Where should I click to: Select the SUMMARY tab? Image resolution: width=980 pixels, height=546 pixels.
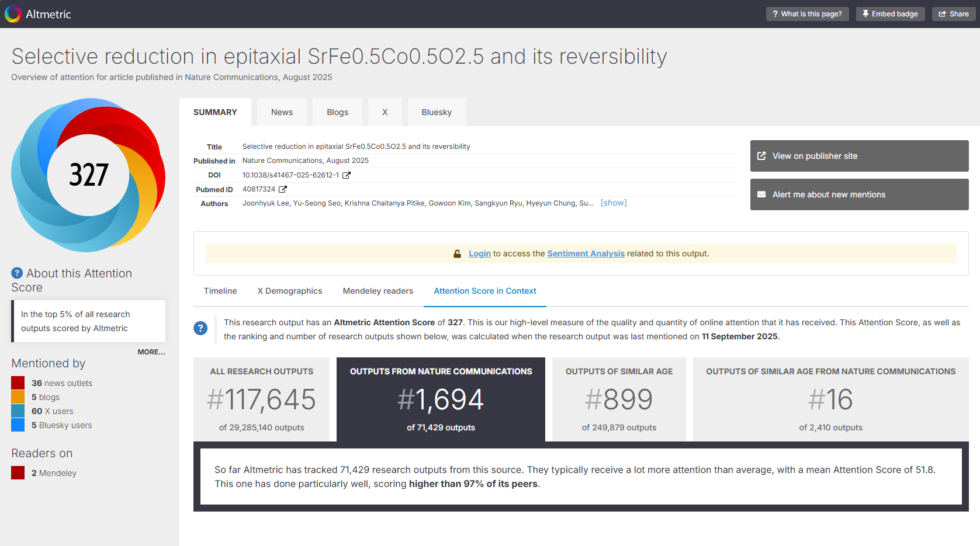215,112
